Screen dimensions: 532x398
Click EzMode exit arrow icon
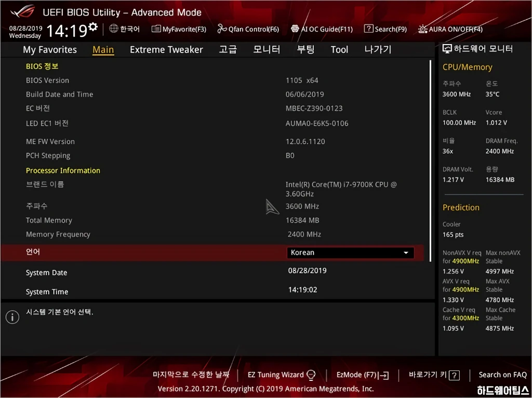coord(384,375)
